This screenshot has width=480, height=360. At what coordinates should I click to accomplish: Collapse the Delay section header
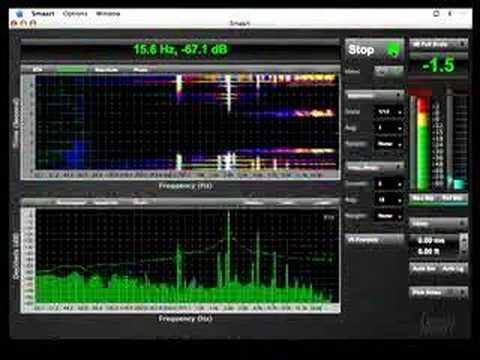click(x=438, y=223)
